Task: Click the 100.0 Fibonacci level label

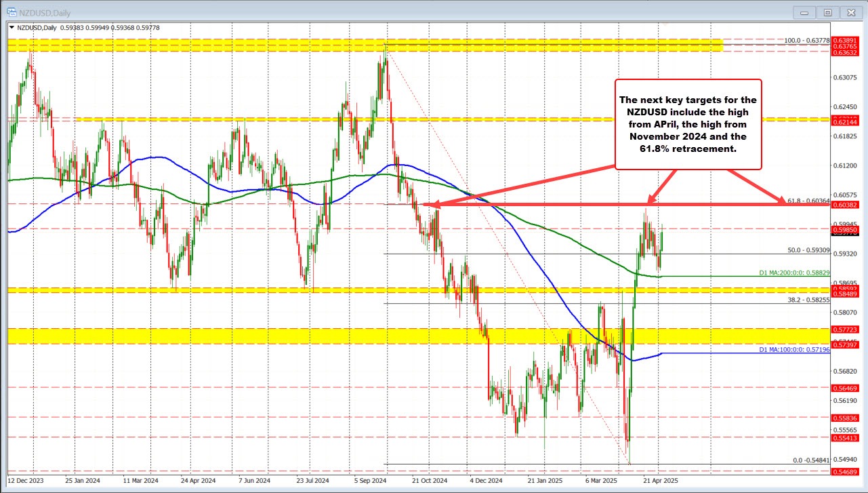Action: pos(807,41)
